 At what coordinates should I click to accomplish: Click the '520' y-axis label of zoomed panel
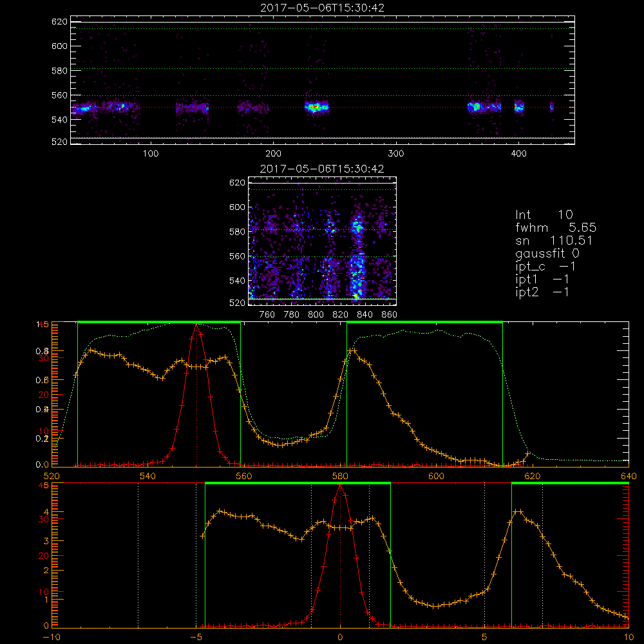click(237, 303)
